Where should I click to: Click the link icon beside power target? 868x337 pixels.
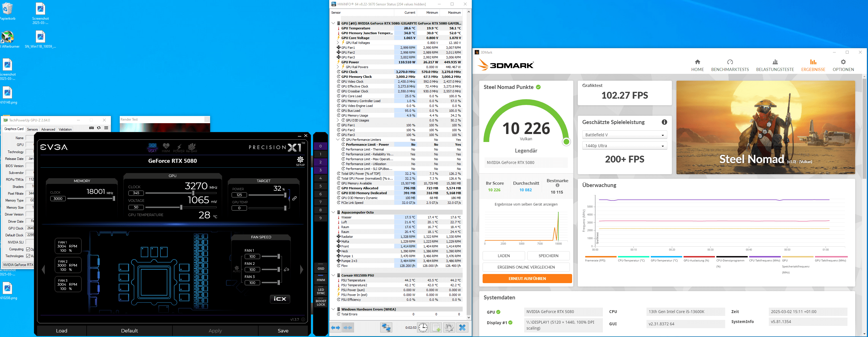pos(294,198)
